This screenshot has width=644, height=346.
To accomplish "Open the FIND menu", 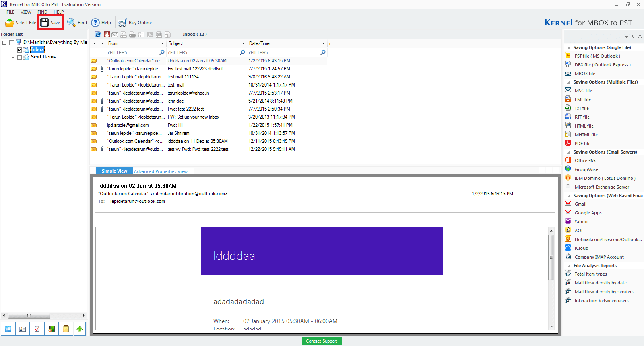I will coord(42,12).
